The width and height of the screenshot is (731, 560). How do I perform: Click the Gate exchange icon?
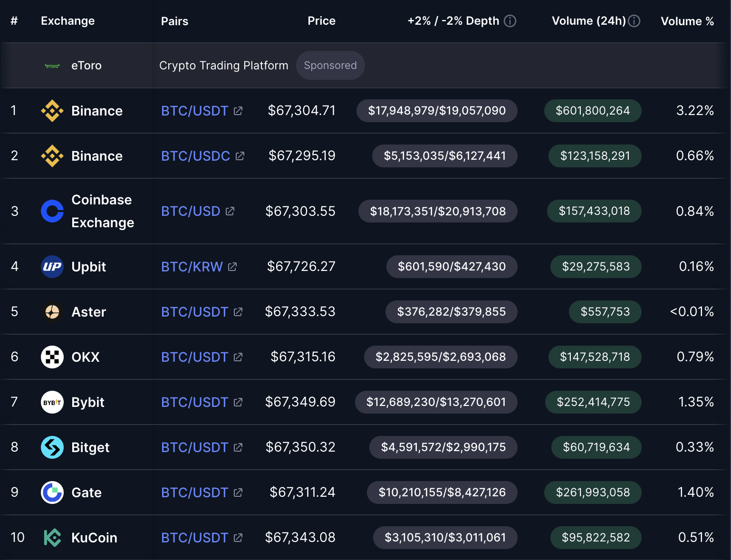tap(52, 492)
